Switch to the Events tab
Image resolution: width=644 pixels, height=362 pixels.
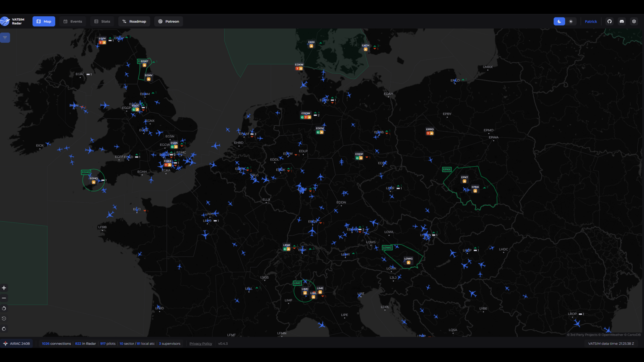coord(73,21)
